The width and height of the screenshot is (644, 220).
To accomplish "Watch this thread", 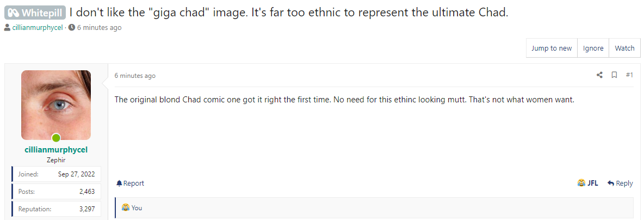I will pos(624,48).
